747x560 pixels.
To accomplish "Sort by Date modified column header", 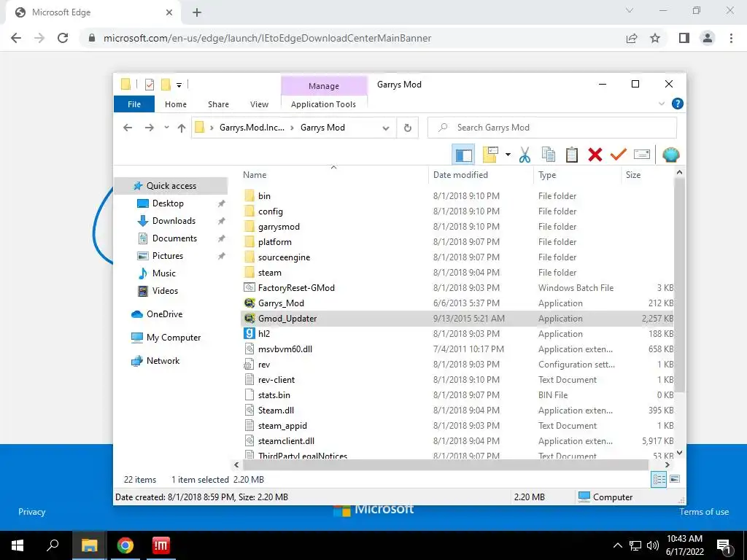I will point(481,175).
